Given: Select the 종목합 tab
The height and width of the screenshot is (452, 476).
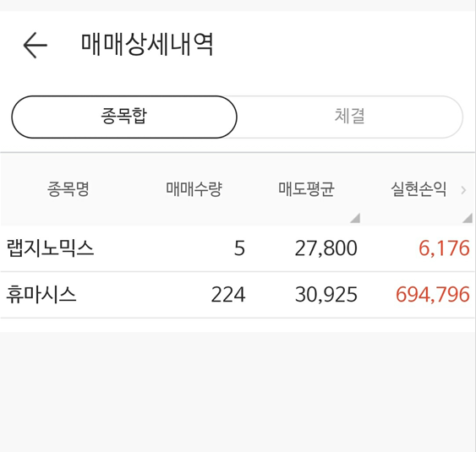Looking at the screenshot, I should [x=124, y=117].
